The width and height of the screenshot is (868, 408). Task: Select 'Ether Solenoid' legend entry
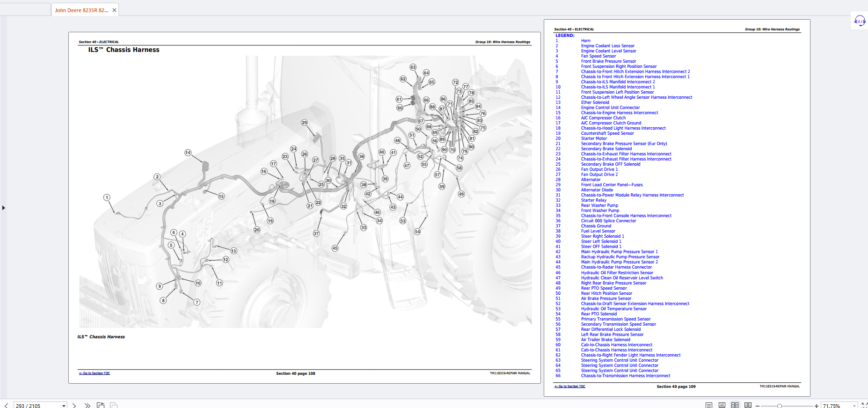[595, 102]
